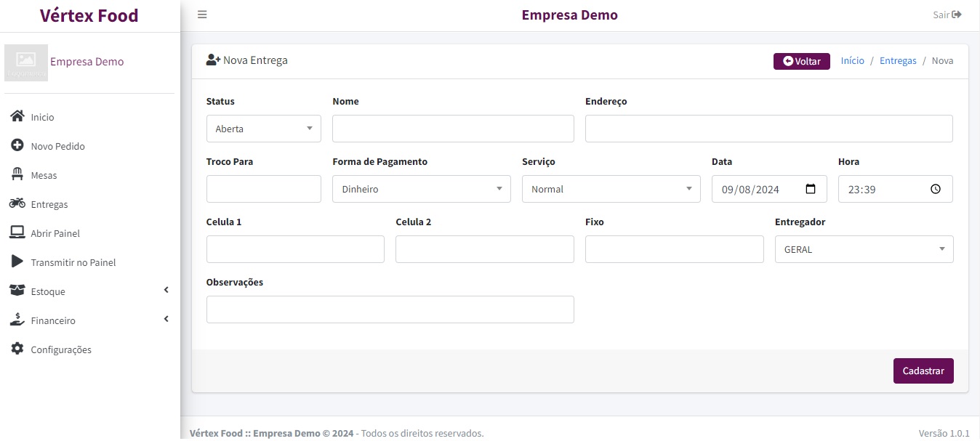Click the laptop icon for Abrir Painel

tap(17, 232)
